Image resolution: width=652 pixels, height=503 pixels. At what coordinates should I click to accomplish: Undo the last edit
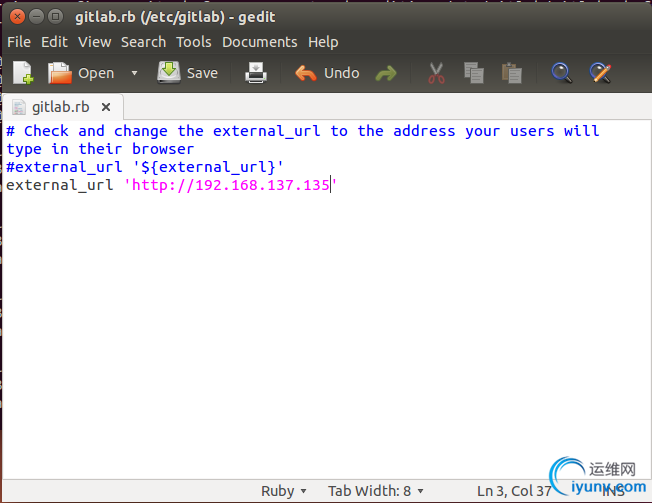coord(327,73)
